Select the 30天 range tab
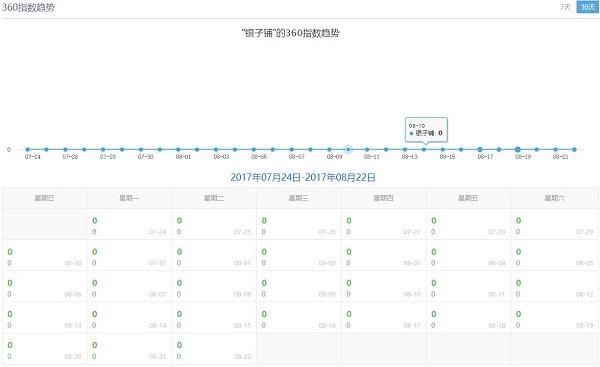The height and width of the screenshot is (367, 600). pos(587,7)
